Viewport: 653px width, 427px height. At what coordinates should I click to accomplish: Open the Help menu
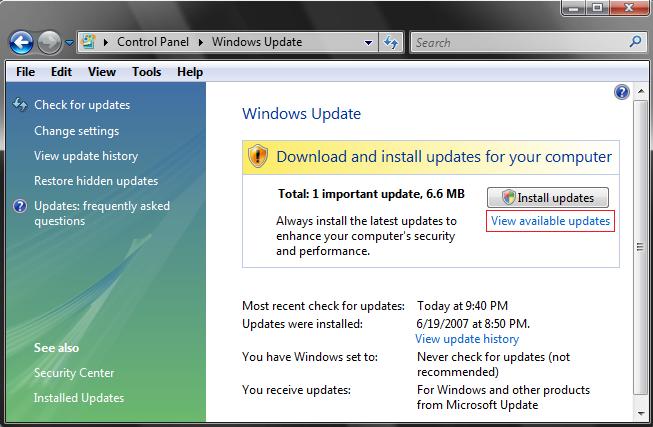(190, 72)
